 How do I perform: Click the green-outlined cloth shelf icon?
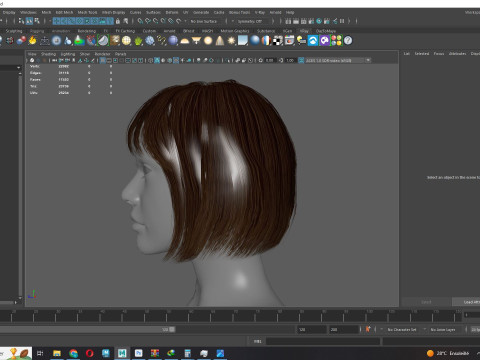(x=103, y=41)
